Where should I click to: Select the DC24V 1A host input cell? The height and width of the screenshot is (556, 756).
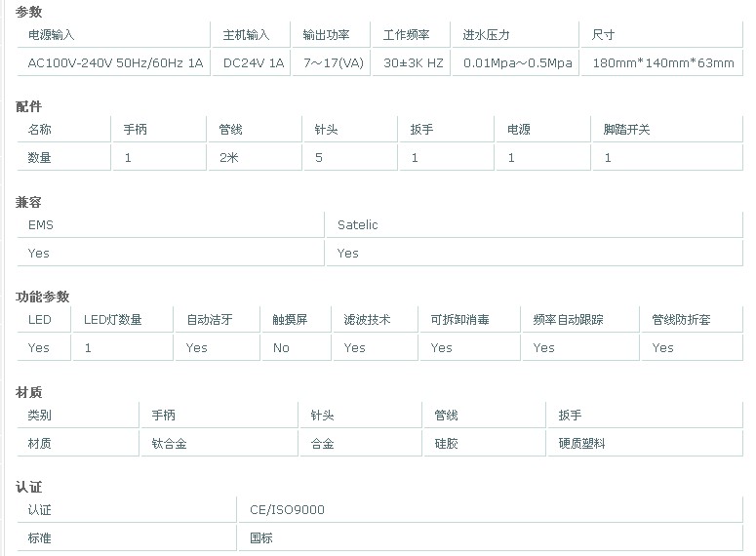point(252,62)
